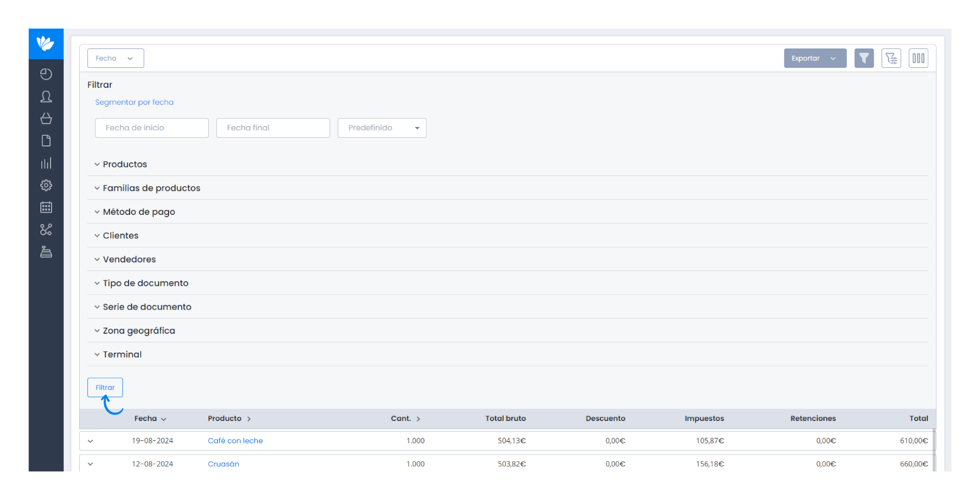Screen dimensions: 980x499
Task: Expand the Serie de documento section
Action: click(x=507, y=307)
